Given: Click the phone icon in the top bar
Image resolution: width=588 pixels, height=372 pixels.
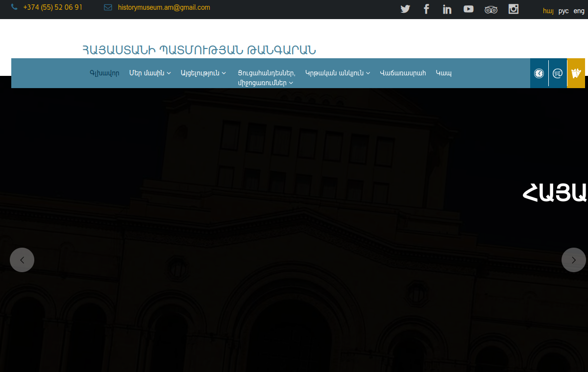Looking at the screenshot, I should [x=14, y=7].
